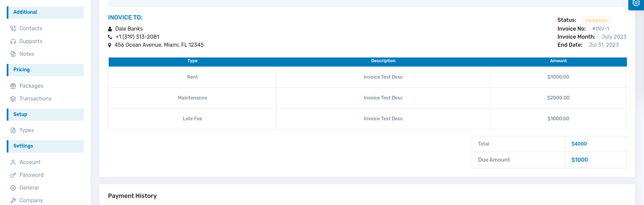Open the settings gear panel at top right
The width and height of the screenshot is (644, 205).
[x=636, y=3]
